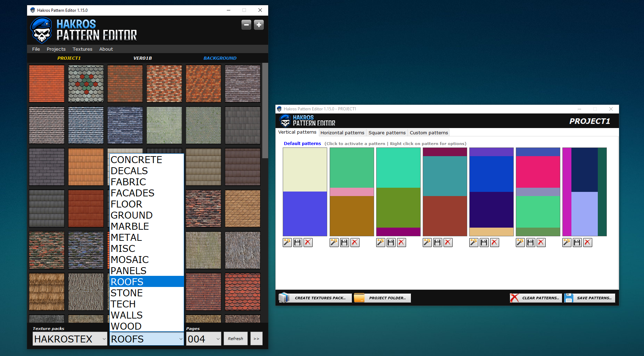Viewport: 644px width, 356px height.
Task: Select METAL from category list
Action: coord(147,237)
